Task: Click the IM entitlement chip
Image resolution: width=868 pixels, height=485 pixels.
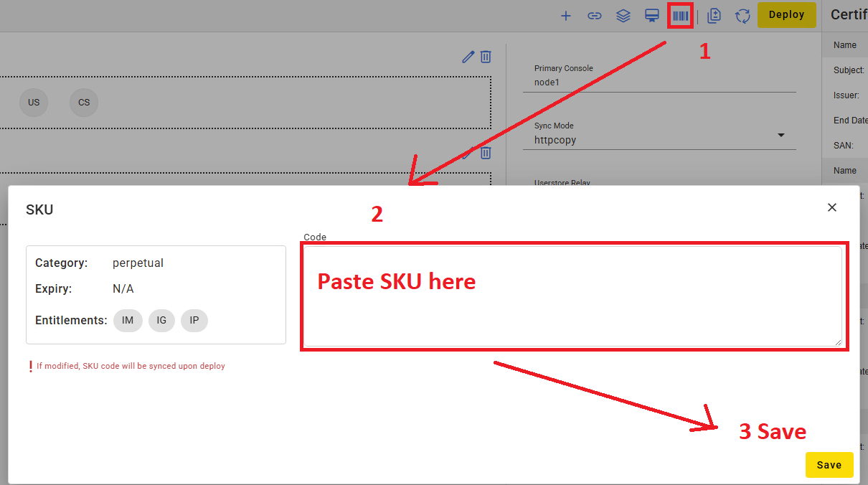Action: point(128,321)
